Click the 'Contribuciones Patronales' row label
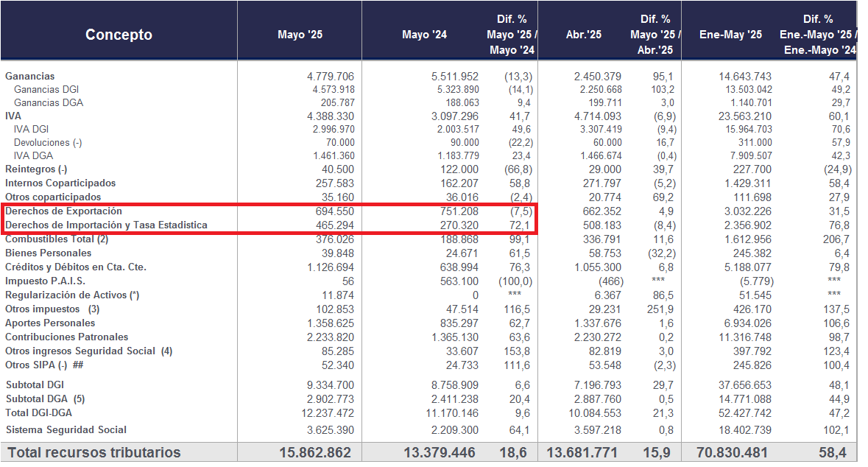 66,337
